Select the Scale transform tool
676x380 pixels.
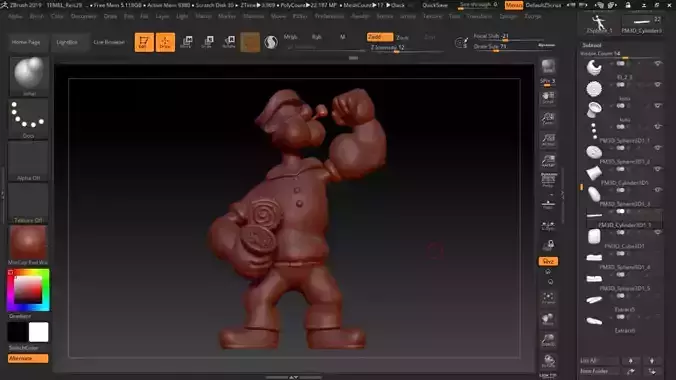[207, 42]
